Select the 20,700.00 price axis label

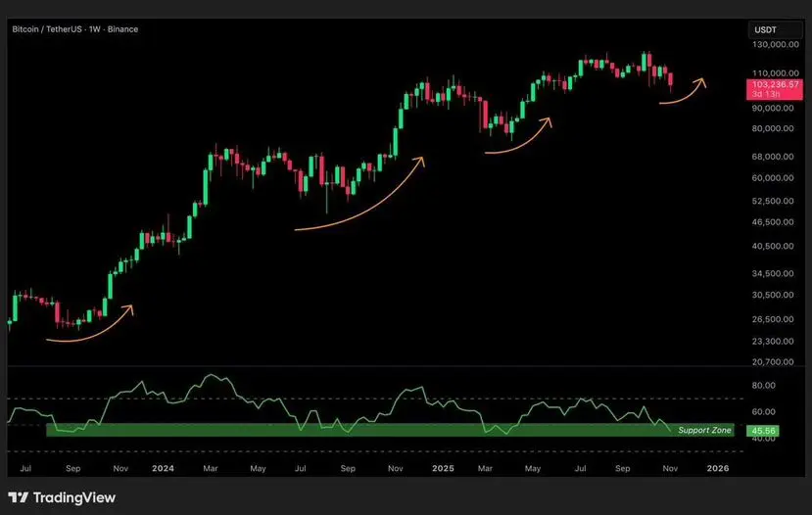coord(773,362)
